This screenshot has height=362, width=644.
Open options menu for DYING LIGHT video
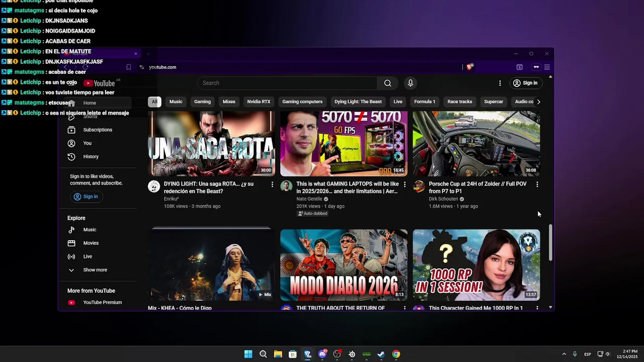click(272, 185)
